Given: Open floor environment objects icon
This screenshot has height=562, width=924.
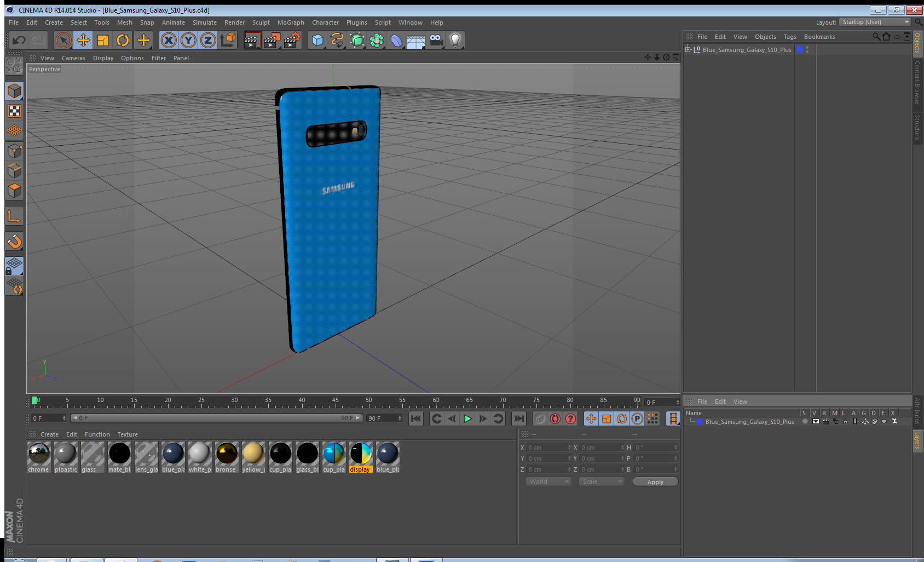Looking at the screenshot, I should [x=416, y=40].
